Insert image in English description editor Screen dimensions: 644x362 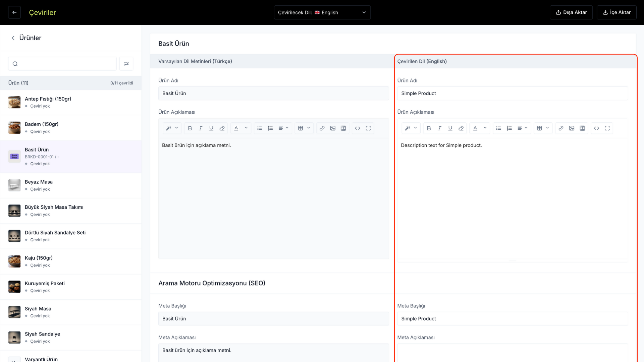572,128
